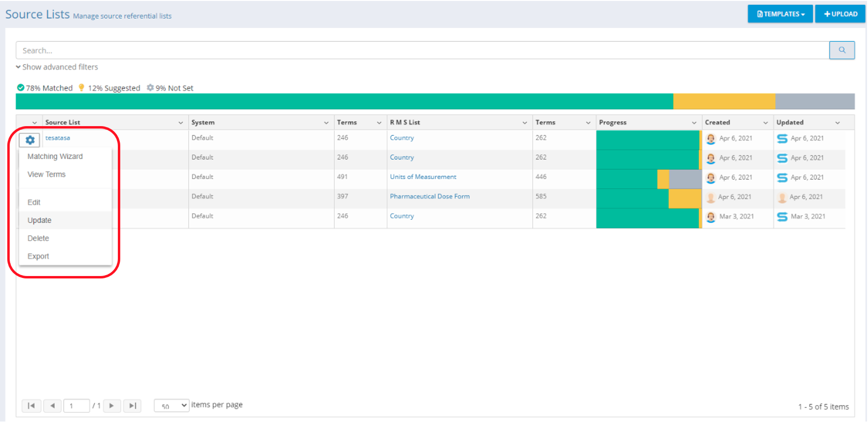
Task: Choose Delete in the context menu
Action: (38, 238)
